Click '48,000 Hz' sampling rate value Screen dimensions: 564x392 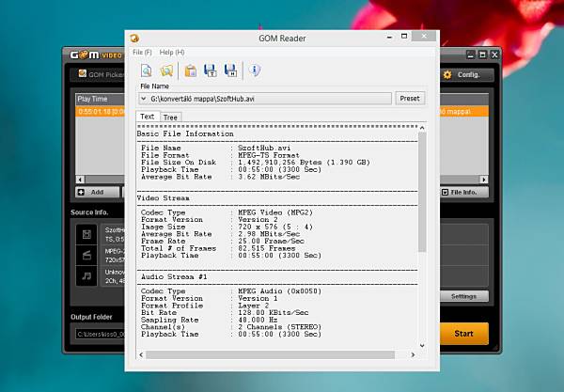point(258,320)
